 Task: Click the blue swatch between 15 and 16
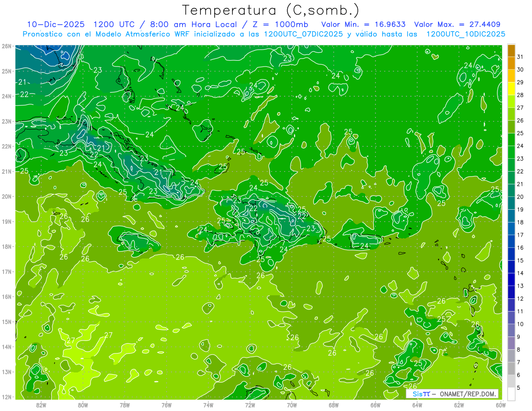click(511, 254)
